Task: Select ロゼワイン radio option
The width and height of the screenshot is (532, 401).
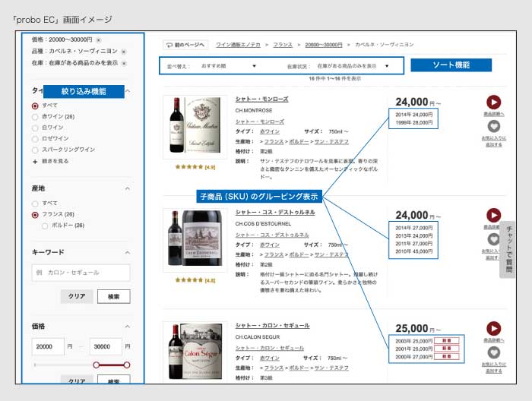Action: [35, 139]
